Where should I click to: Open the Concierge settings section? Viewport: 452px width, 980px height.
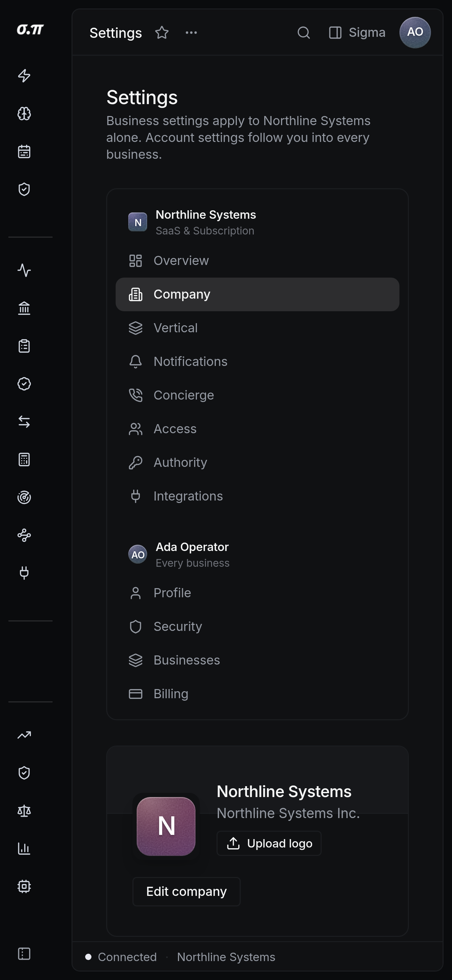(x=257, y=395)
